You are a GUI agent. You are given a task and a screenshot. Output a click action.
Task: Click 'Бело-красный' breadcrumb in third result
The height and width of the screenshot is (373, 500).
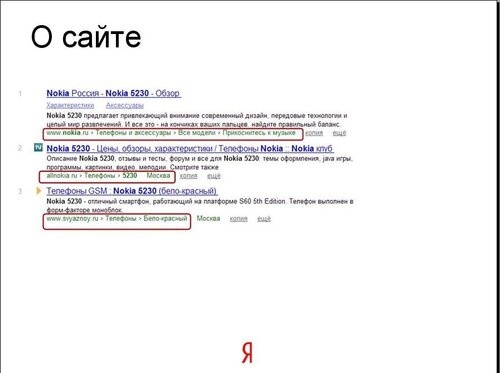pos(165,218)
